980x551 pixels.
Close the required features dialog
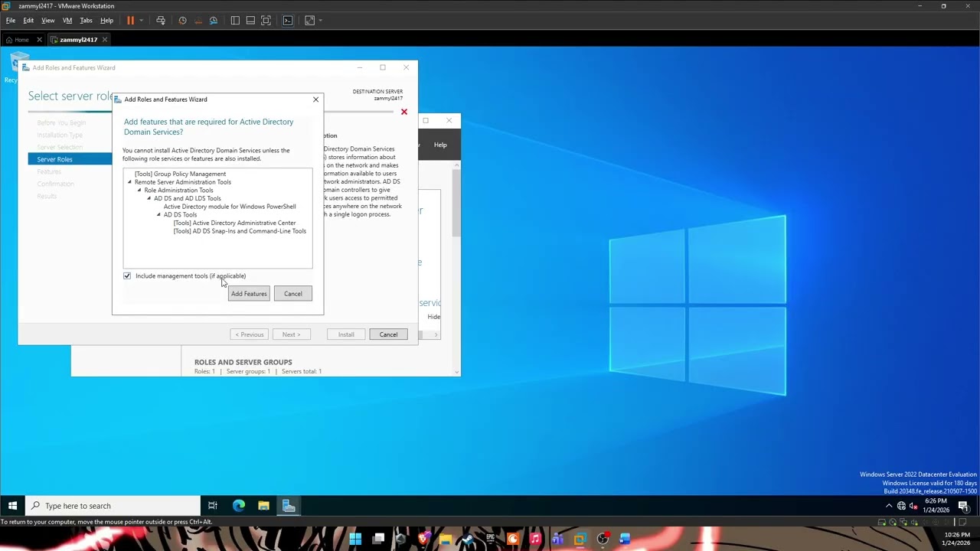point(315,99)
